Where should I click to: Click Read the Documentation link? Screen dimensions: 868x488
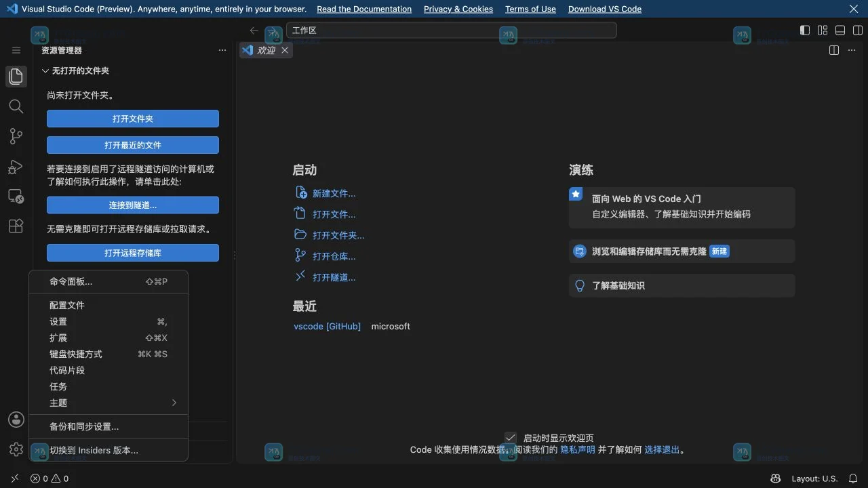pyautogui.click(x=364, y=9)
